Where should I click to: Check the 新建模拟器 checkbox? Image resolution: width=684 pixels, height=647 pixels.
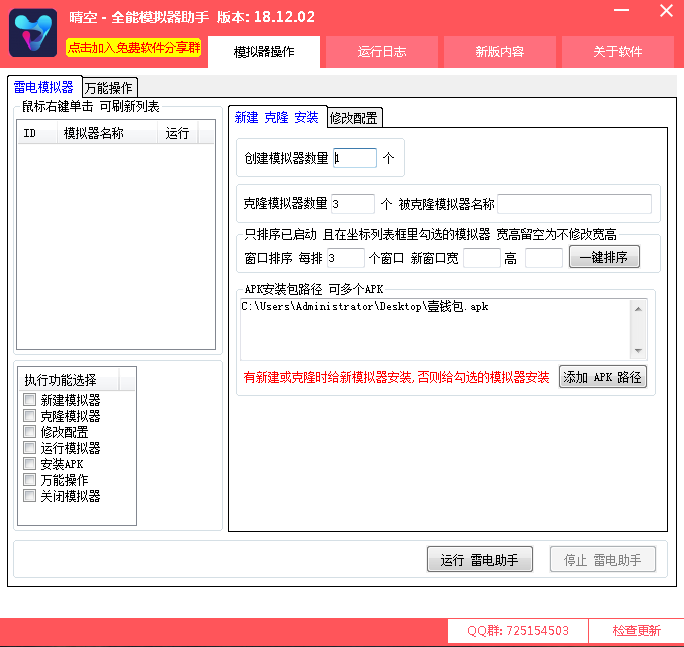pos(30,400)
